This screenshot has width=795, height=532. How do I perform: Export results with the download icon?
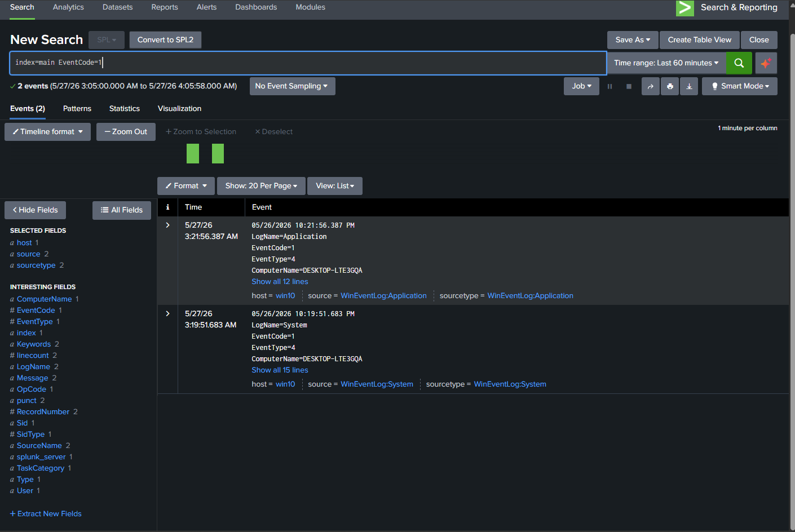[x=689, y=86]
